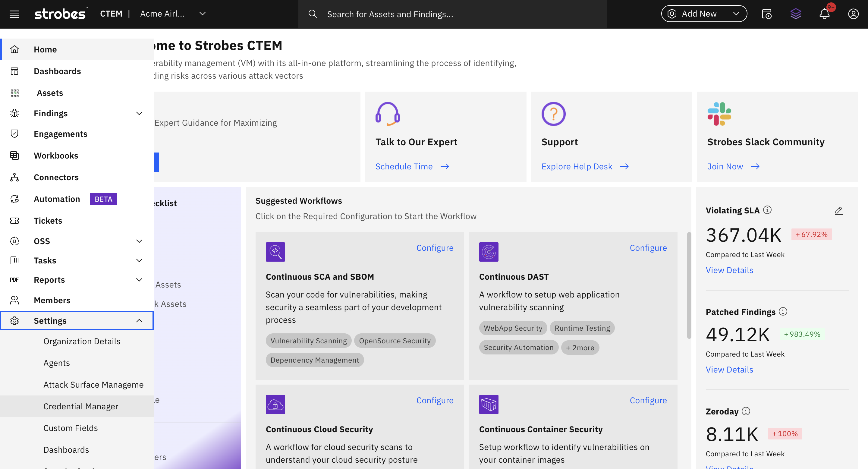Configure the Continuous SCA and SBOM workflow
This screenshot has height=469, width=868.
point(435,248)
